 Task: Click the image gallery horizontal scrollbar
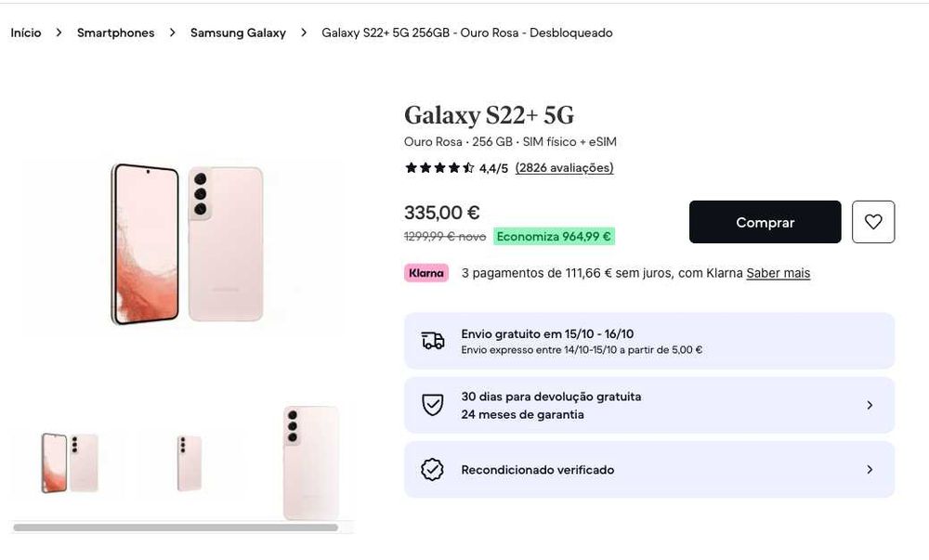click(176, 527)
